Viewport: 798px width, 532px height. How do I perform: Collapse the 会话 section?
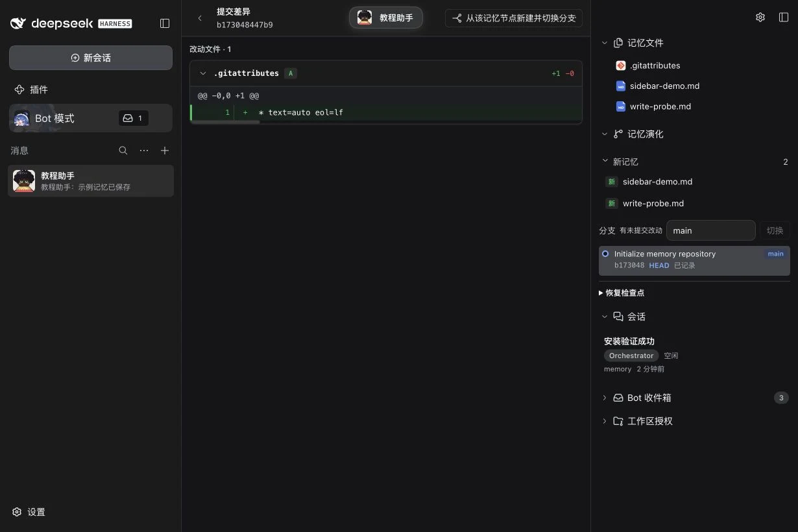click(x=605, y=317)
